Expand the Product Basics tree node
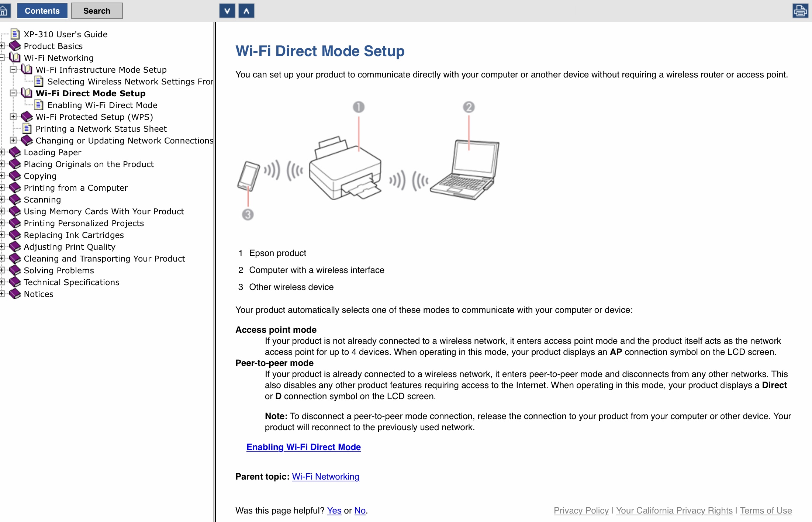Screen dimensions: 812x522 pos(2,46)
